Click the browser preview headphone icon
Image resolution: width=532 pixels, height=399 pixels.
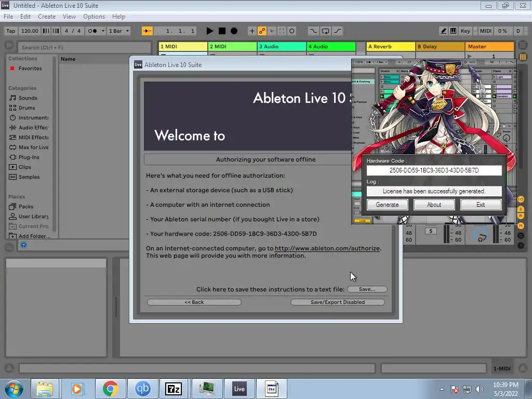23,245
